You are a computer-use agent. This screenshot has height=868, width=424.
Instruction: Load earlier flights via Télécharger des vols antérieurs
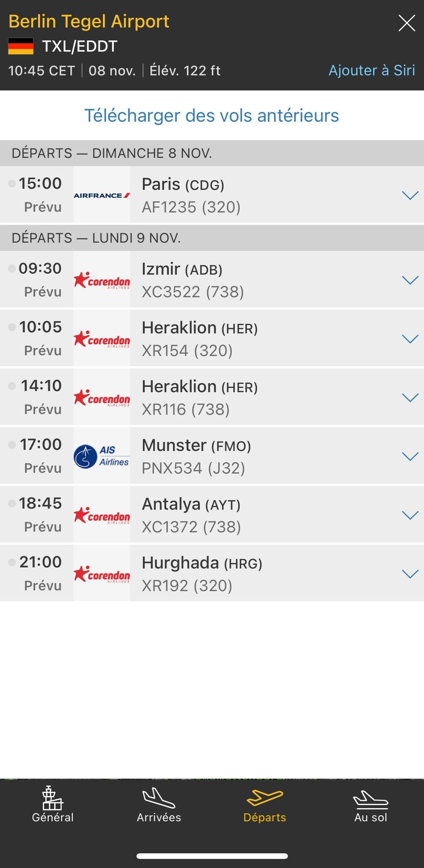click(x=211, y=115)
